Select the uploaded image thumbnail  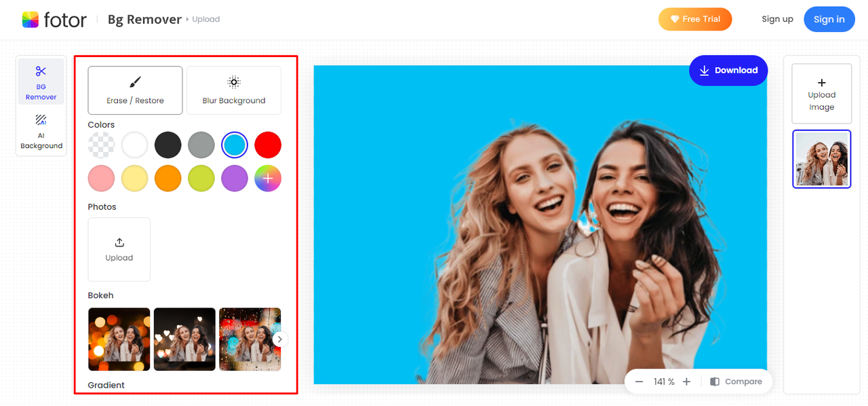tap(821, 159)
